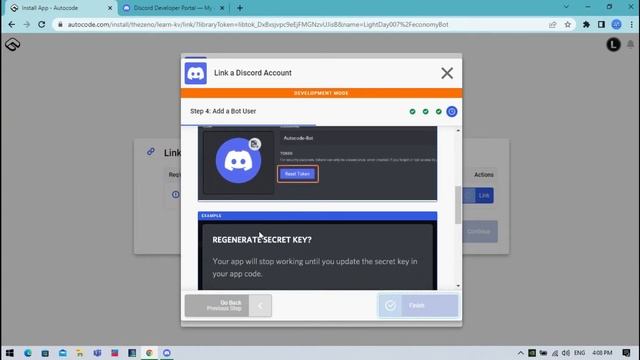Click the current step 4 progress indicator

coord(451,111)
